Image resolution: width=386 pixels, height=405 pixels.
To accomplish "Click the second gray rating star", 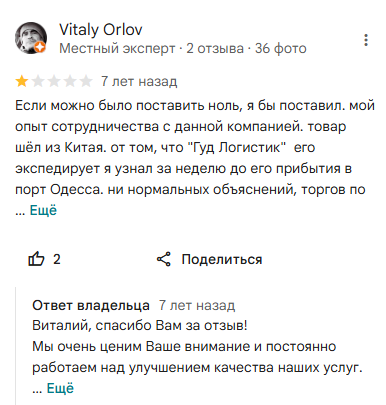I will click(38, 81).
